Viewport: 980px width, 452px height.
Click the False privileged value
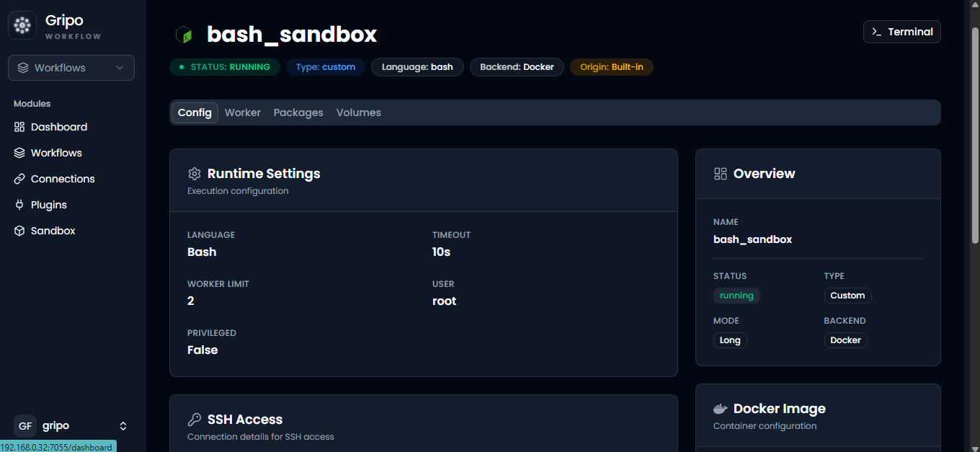tap(202, 350)
